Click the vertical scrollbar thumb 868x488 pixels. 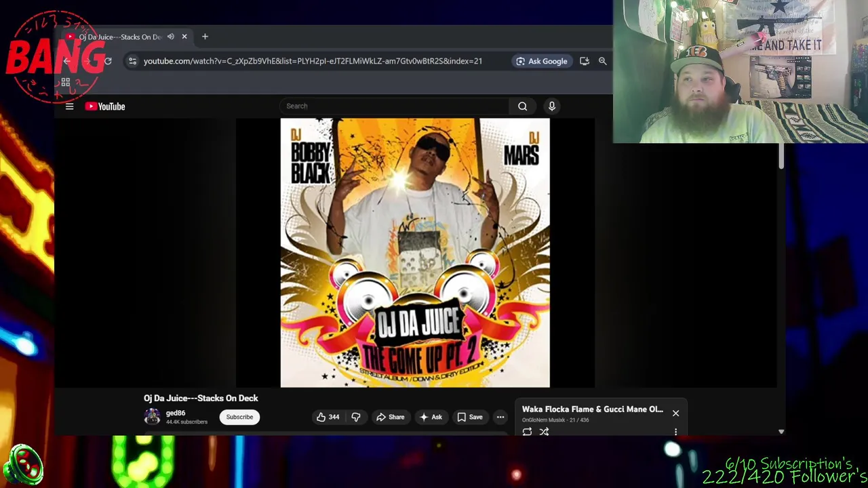(781, 155)
